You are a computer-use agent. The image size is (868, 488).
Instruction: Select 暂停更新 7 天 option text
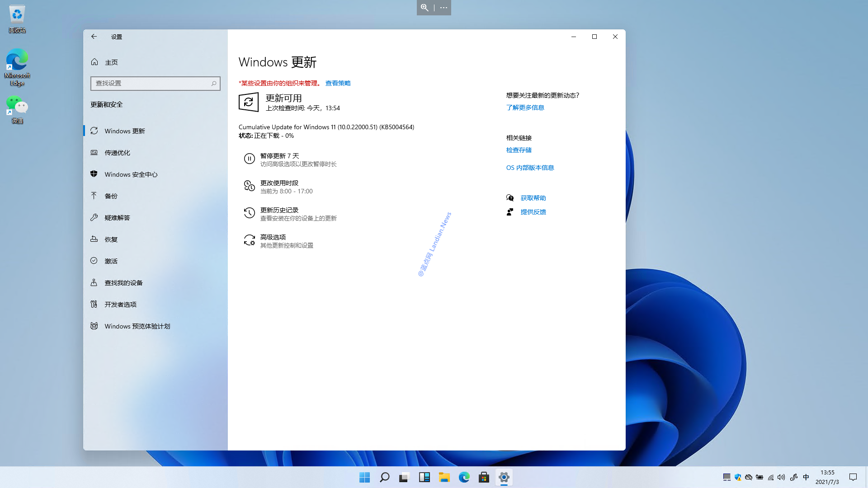279,156
